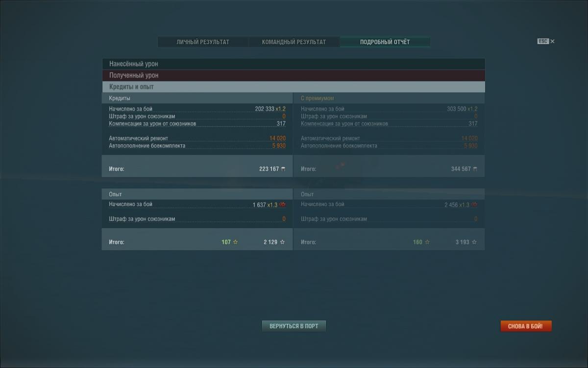Click the XP star beside 3 193
This screenshot has height=368, width=588.
pos(474,242)
